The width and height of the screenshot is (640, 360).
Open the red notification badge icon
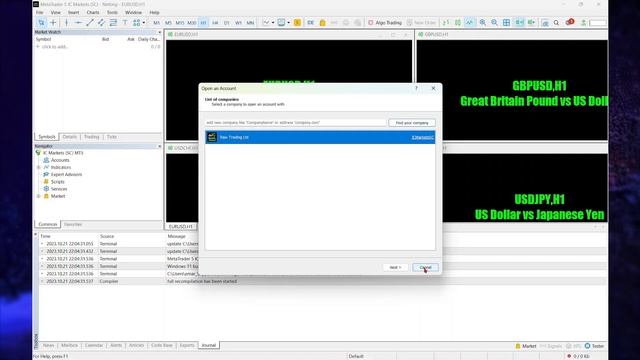pos(569,22)
